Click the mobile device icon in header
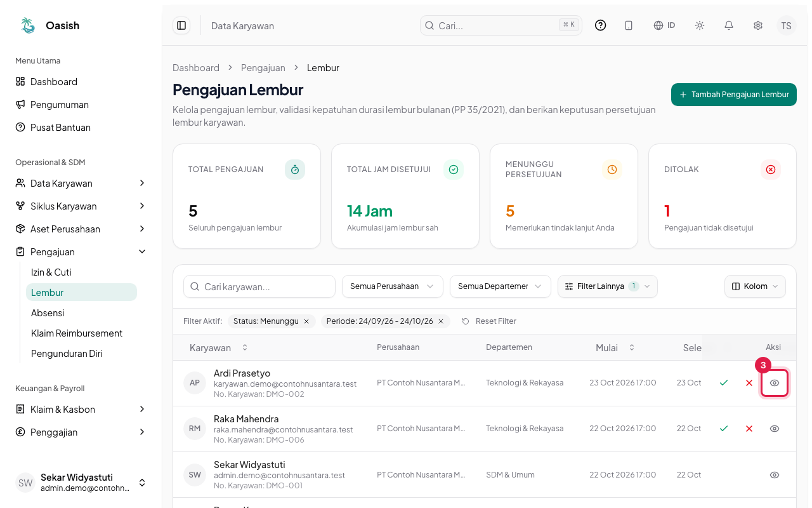This screenshot has width=812, height=508. click(x=629, y=25)
